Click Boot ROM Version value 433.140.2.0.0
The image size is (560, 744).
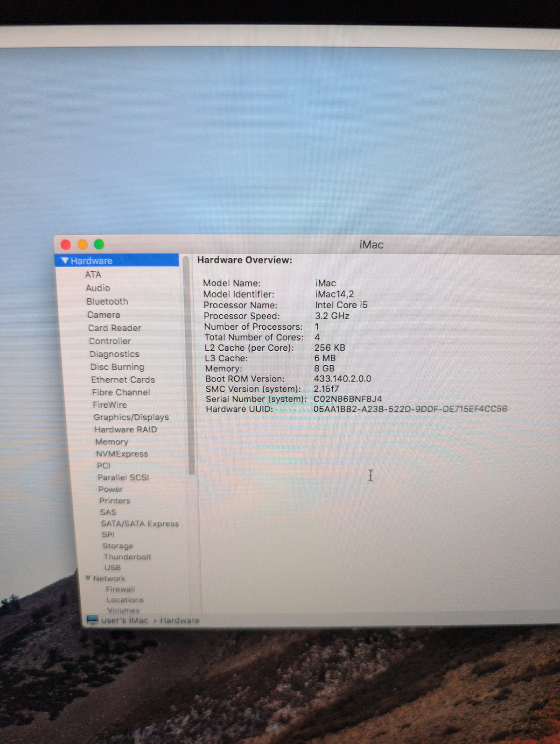343,379
